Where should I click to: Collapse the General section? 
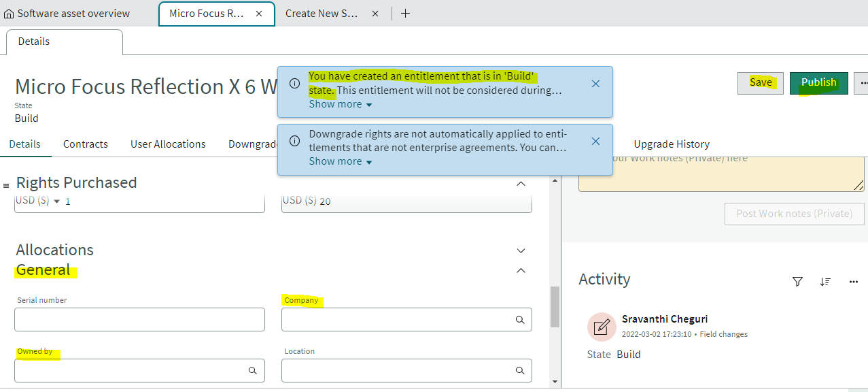point(521,270)
